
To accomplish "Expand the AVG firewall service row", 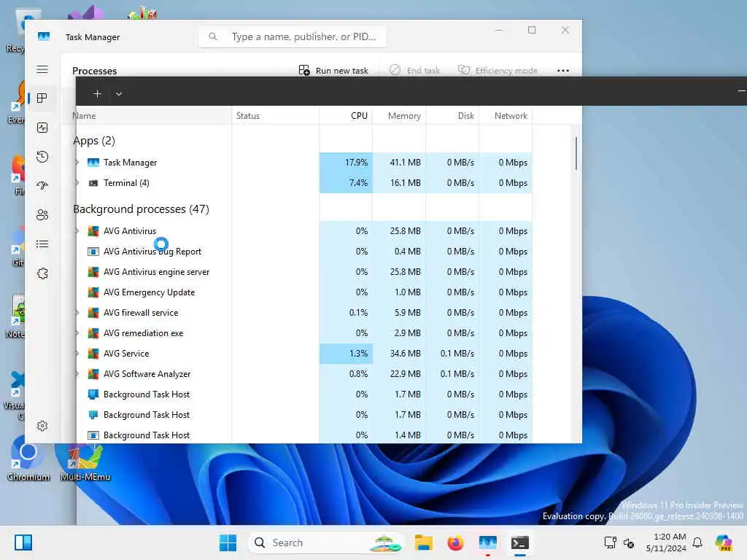I will click(x=77, y=313).
